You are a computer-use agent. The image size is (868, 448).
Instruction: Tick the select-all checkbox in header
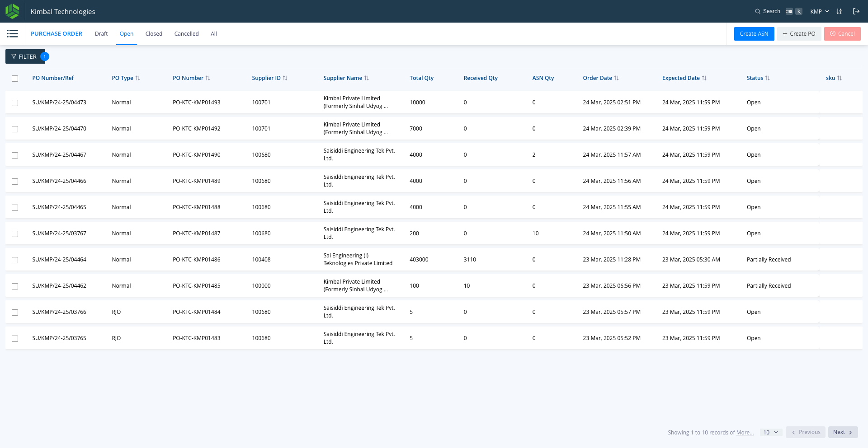tap(15, 79)
